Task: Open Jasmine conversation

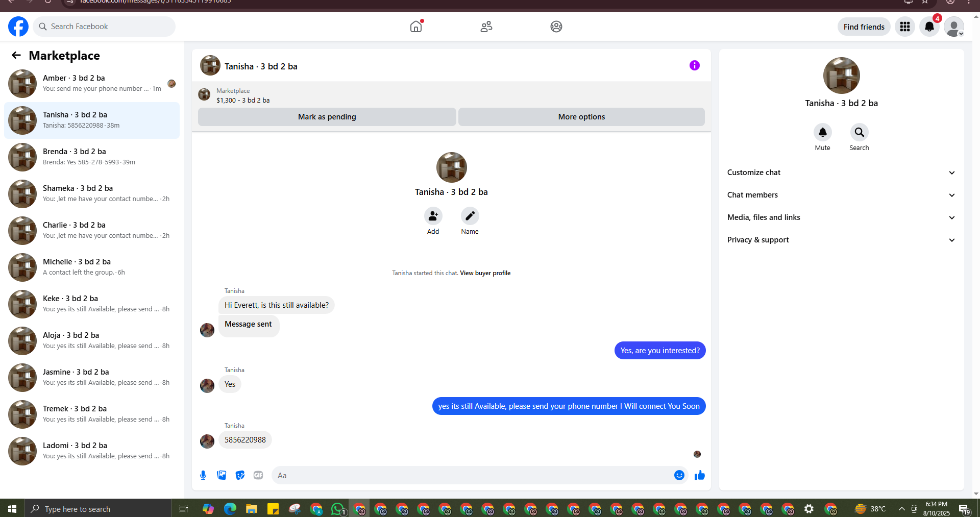Action: 92,378
